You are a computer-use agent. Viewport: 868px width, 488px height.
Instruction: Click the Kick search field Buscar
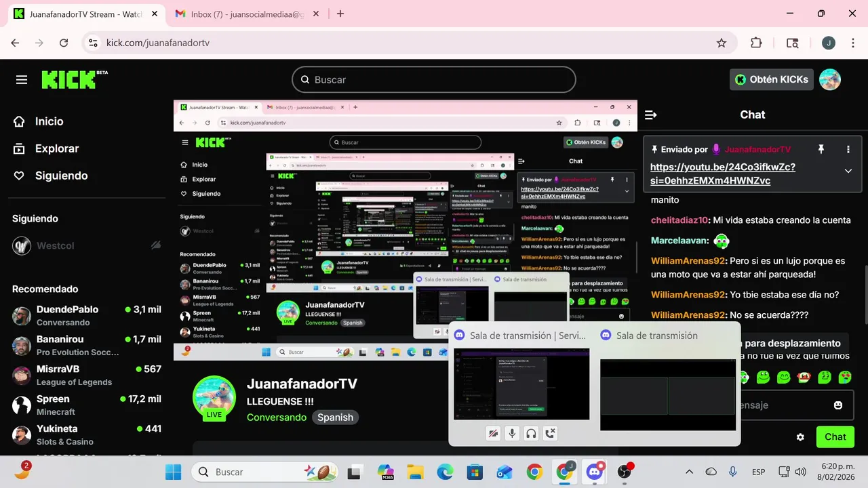(434, 79)
